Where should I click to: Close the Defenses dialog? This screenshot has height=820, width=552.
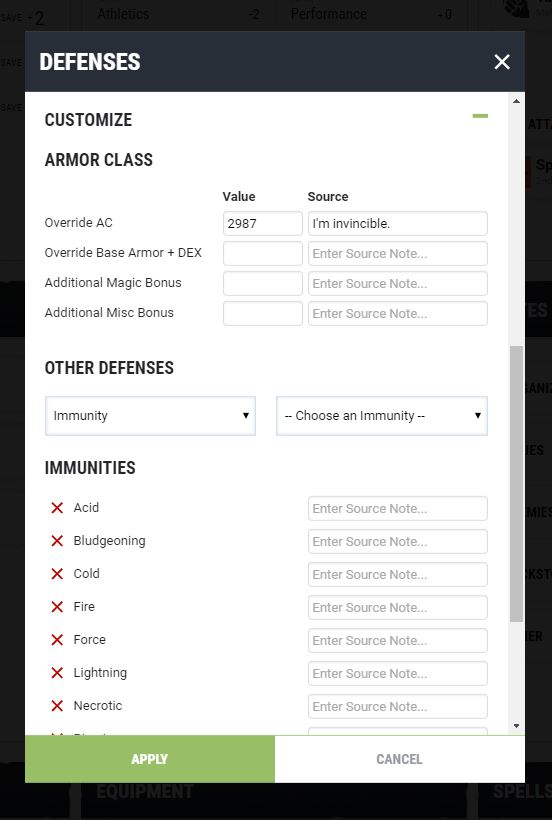502,62
